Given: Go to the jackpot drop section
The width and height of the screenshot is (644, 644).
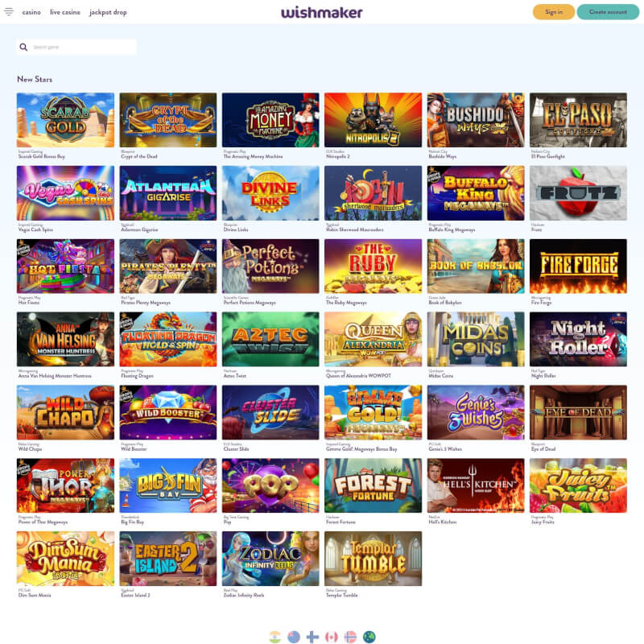Looking at the screenshot, I should pyautogui.click(x=108, y=12).
